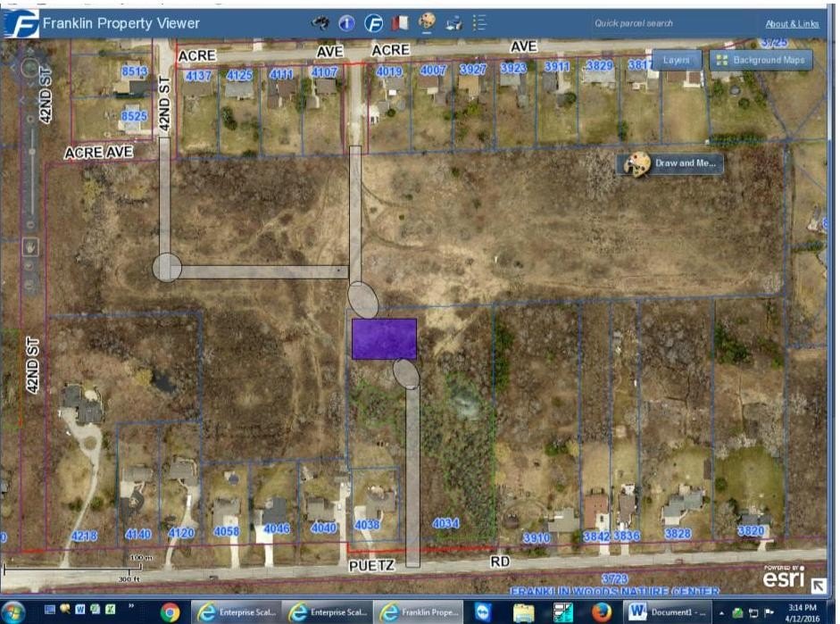
Task: Click parcel label 3910 on the map
Action: (536, 537)
